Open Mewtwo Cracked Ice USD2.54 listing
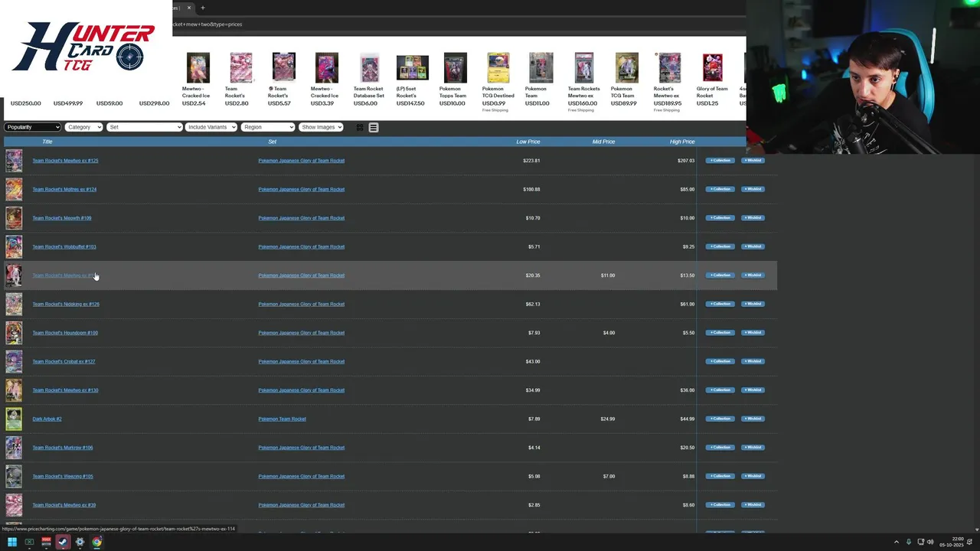Screen dimensions: 980x551 [x=198, y=80]
